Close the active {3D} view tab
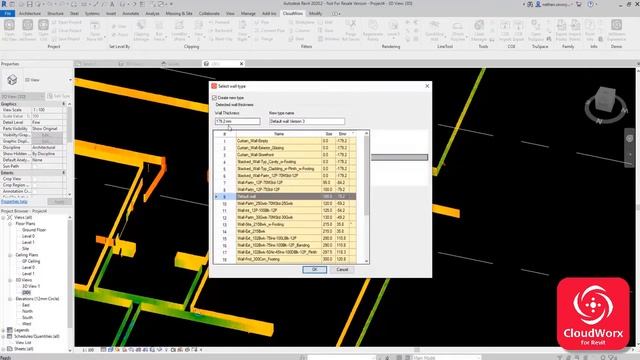The width and height of the screenshot is (640, 360). coord(242,64)
